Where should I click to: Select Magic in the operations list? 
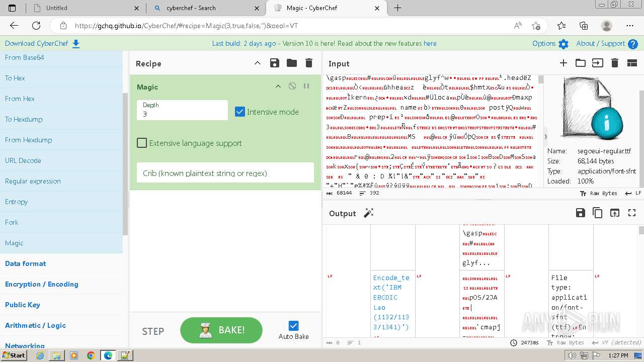pos(61,243)
